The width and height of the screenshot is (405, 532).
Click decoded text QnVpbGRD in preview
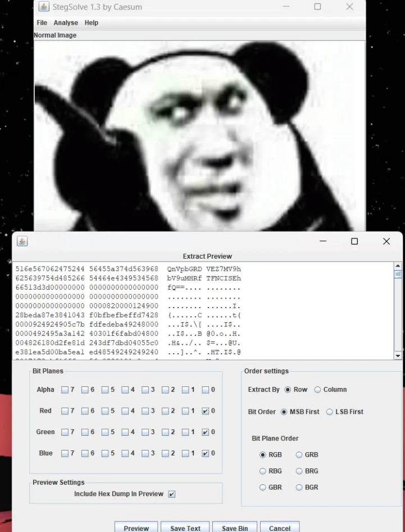point(184,269)
